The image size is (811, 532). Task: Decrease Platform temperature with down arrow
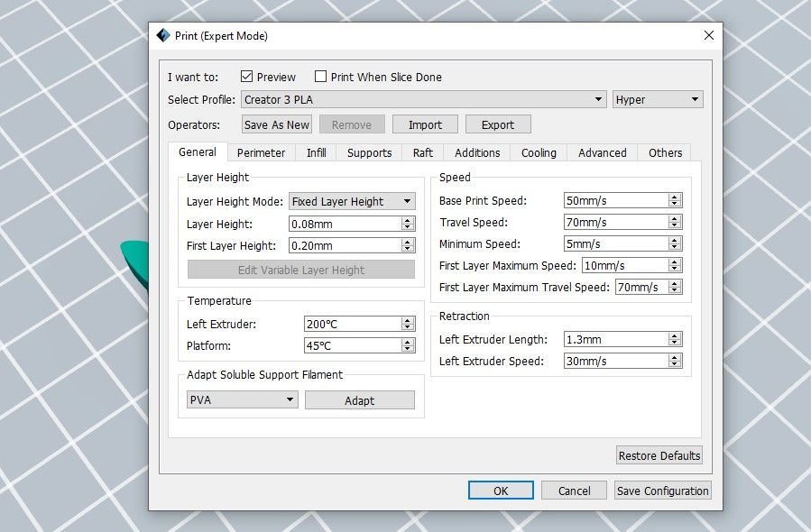tap(408, 349)
